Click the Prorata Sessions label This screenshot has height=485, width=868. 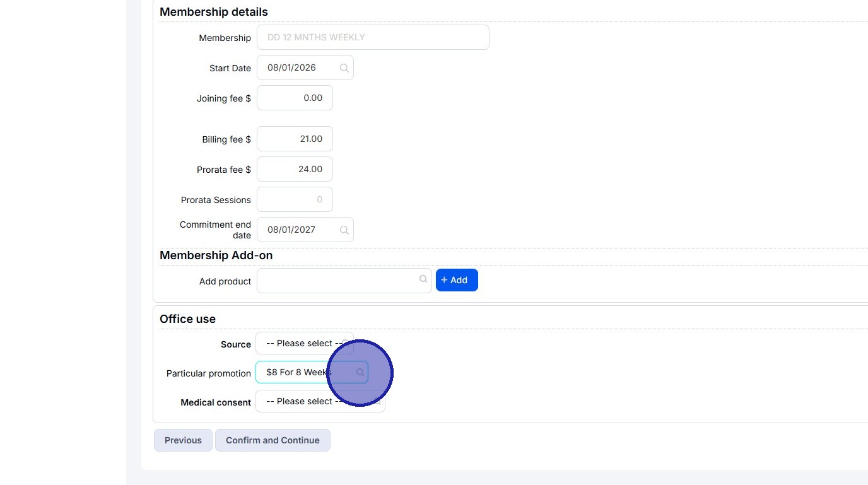click(216, 200)
